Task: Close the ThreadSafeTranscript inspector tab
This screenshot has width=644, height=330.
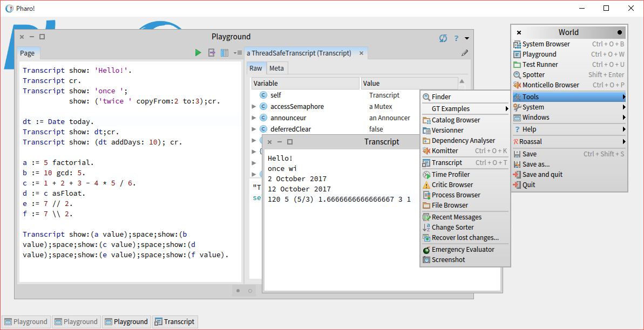Action: point(361,53)
